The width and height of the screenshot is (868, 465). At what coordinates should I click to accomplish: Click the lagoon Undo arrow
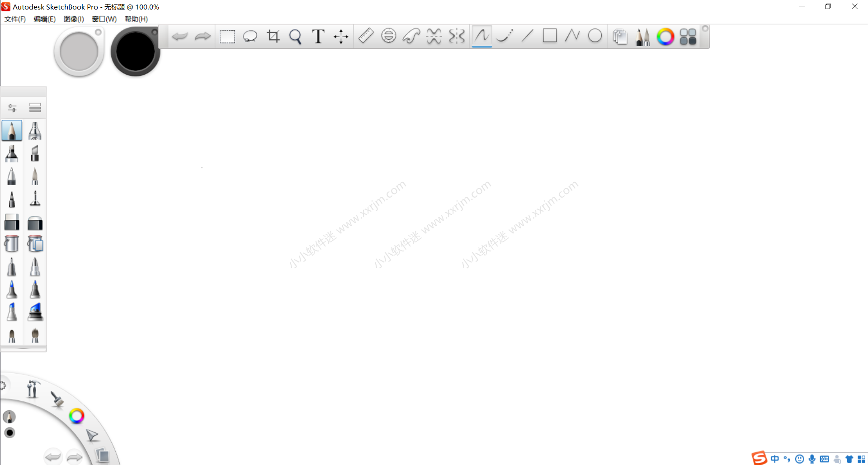click(53, 457)
